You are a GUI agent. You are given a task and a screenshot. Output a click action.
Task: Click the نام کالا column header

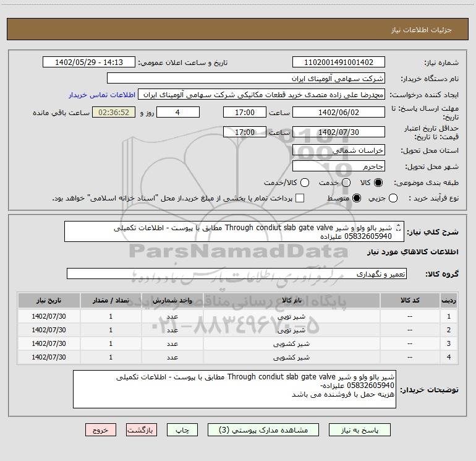click(298, 300)
